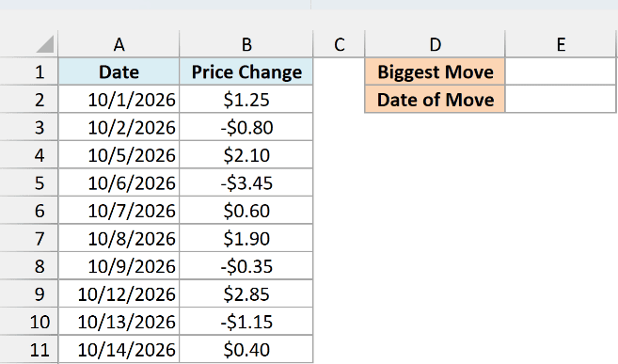The width and height of the screenshot is (618, 364).
Task: Select cell with date 10/2/2026
Action: coord(119,127)
